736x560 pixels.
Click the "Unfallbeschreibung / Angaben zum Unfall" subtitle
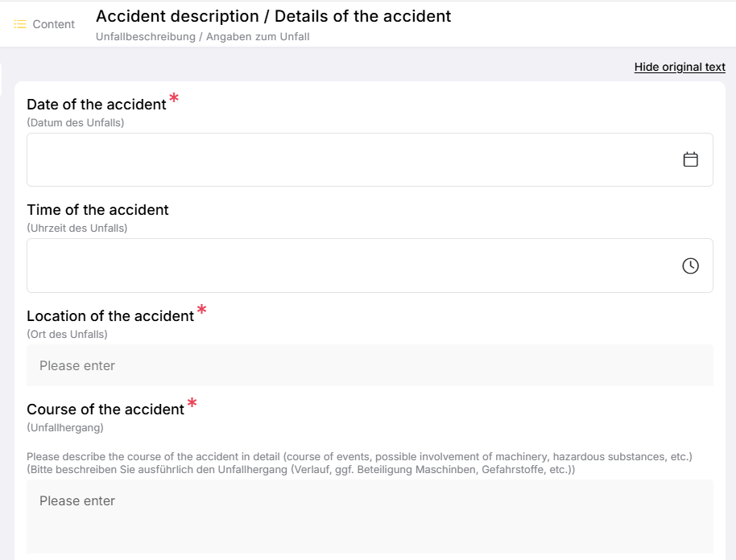202,36
